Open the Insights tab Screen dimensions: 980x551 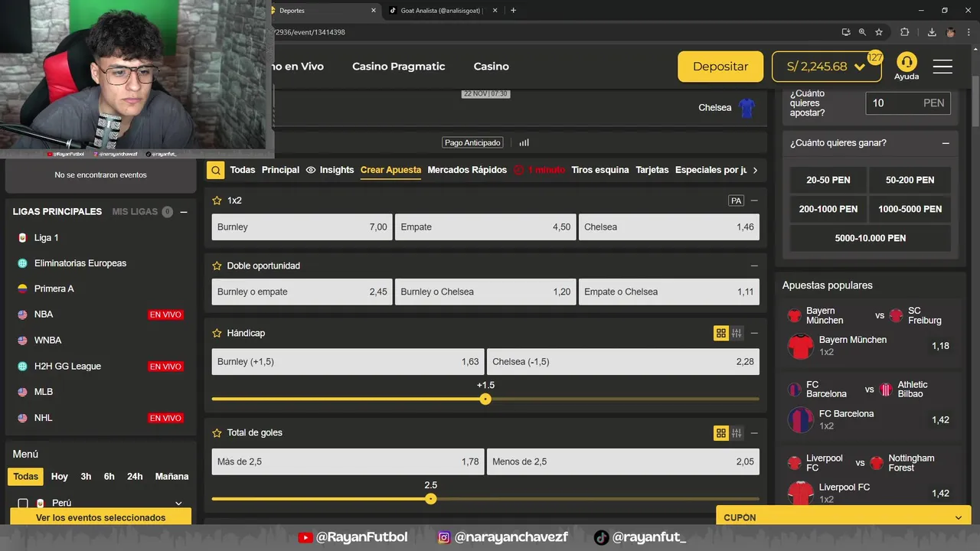click(330, 170)
